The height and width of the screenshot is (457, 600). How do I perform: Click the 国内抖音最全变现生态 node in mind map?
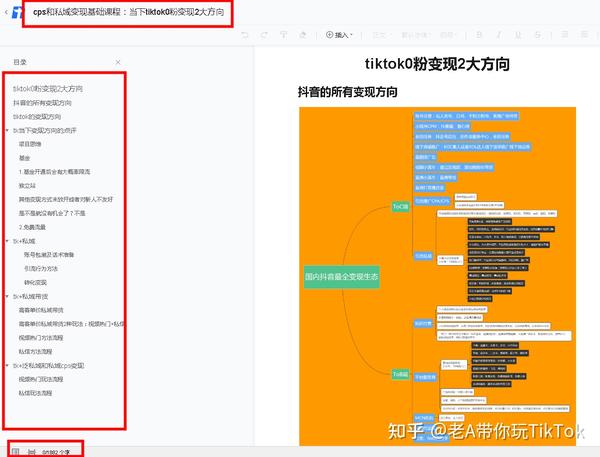342,276
